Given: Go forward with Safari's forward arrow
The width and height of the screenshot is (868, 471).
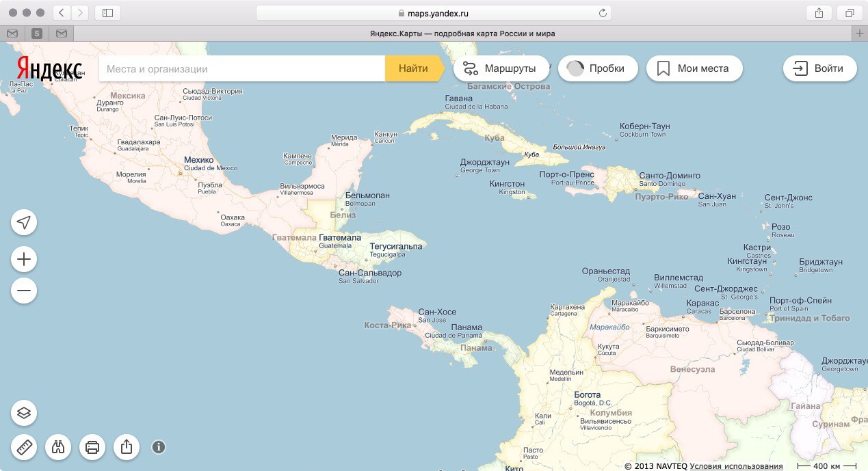Looking at the screenshot, I should 80,13.
